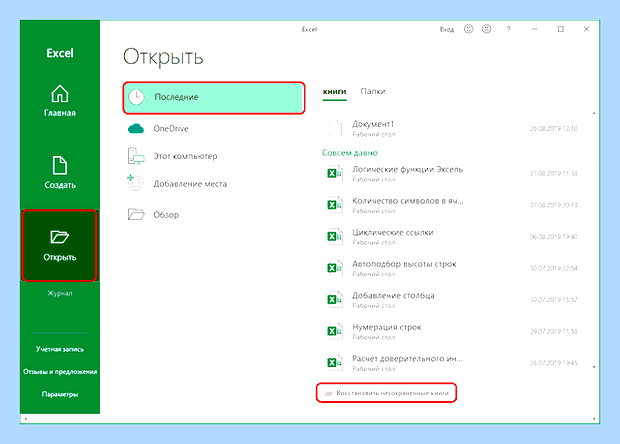Open Расчет доверительного ин... workbook name
Screen dimensions: 620x444
point(407,359)
